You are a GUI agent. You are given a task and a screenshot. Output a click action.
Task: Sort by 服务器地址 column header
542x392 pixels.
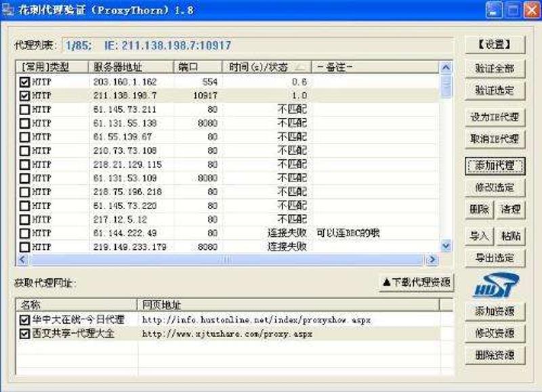131,67
